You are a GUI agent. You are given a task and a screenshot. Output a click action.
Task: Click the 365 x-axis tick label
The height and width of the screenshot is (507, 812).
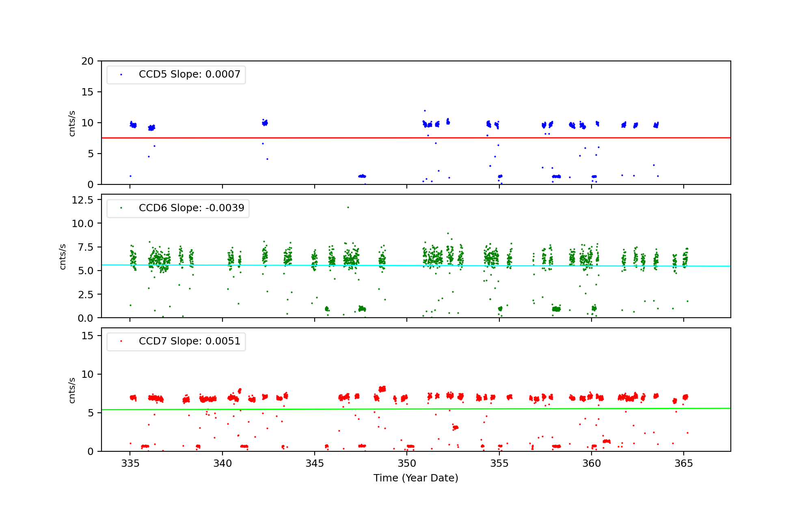coord(683,464)
